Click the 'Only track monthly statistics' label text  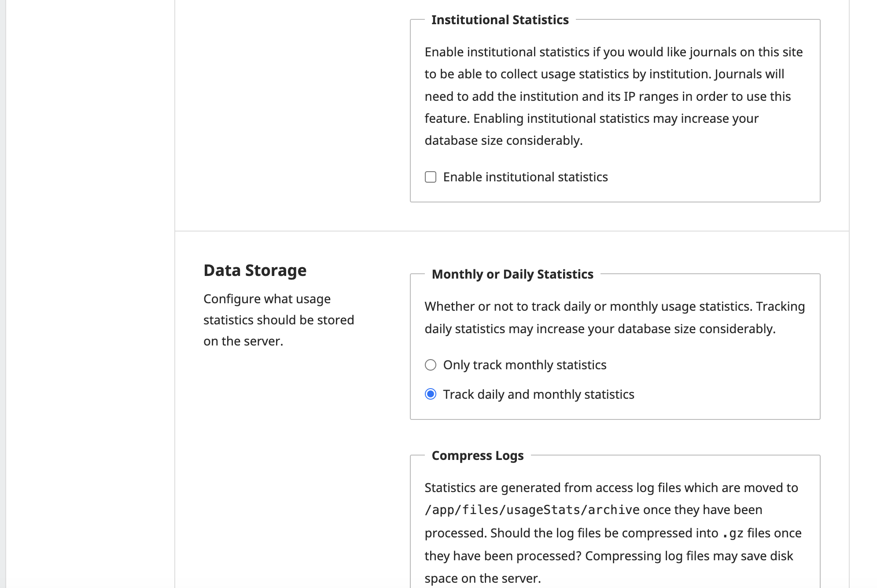click(x=524, y=365)
